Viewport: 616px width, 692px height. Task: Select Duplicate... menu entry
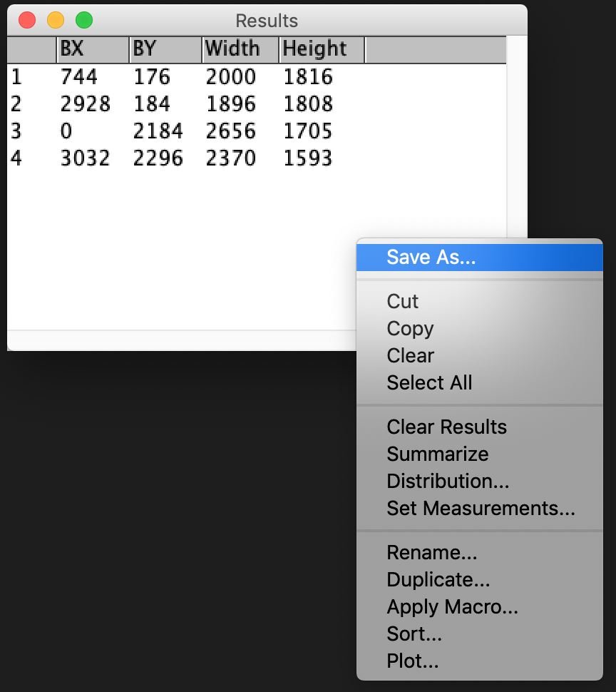point(438,580)
